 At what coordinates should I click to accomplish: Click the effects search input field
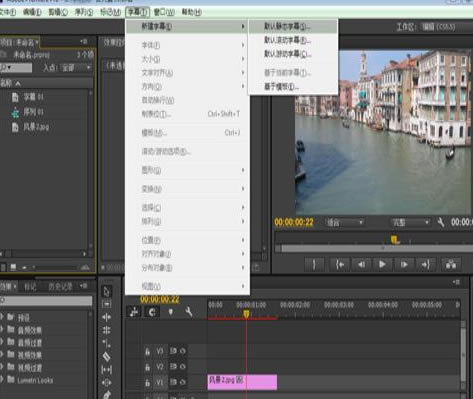coord(47,301)
